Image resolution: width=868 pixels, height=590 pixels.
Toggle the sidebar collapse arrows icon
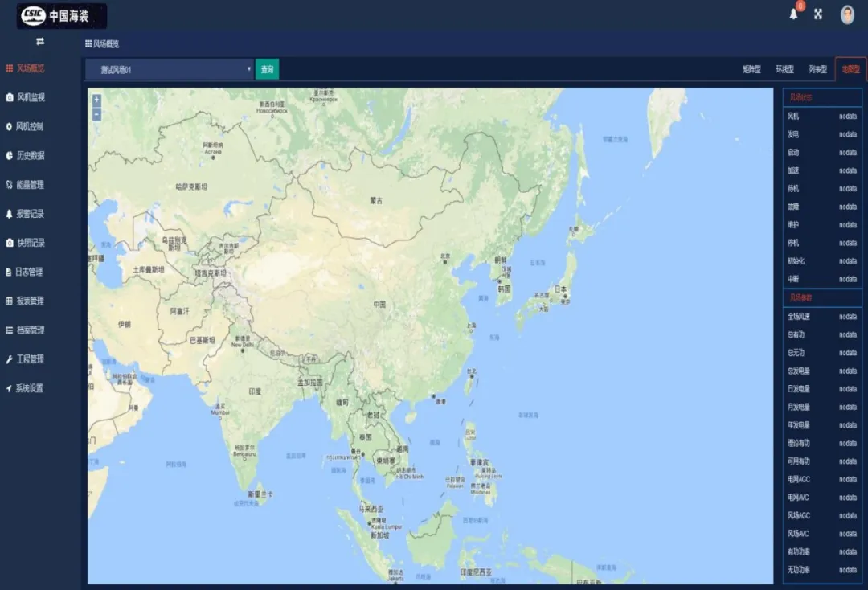coord(40,42)
